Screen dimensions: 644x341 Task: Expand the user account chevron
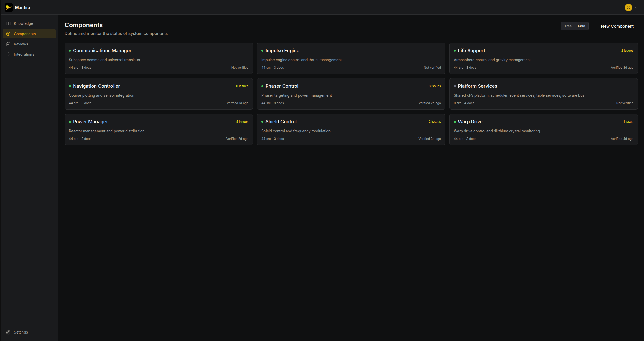point(636,7)
